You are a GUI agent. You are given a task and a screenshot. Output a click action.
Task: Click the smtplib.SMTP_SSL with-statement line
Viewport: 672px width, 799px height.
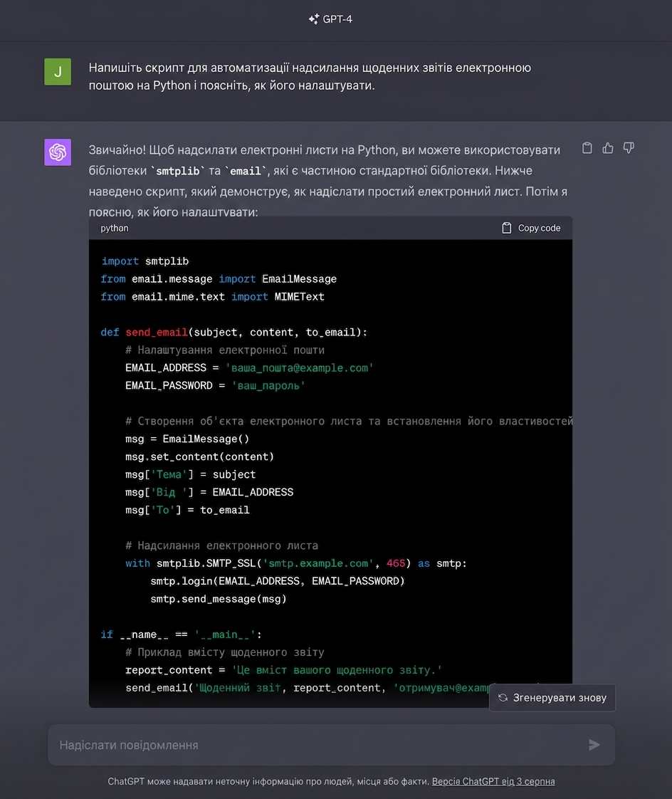click(x=296, y=563)
